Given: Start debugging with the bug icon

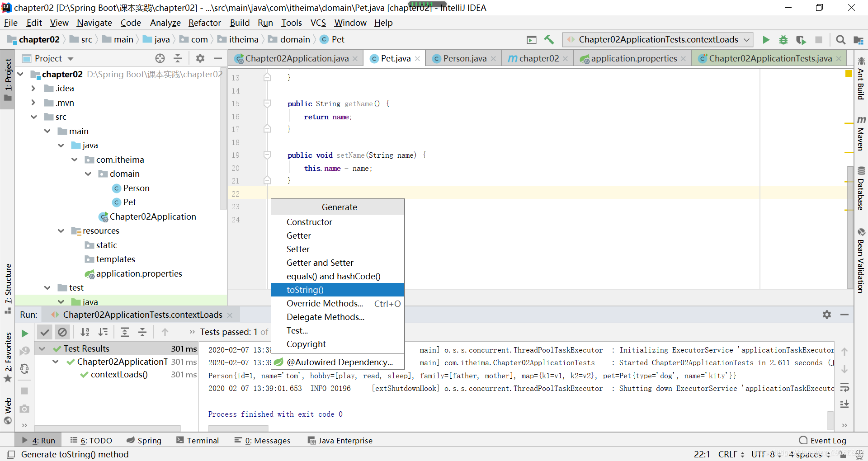Looking at the screenshot, I should tap(783, 40).
